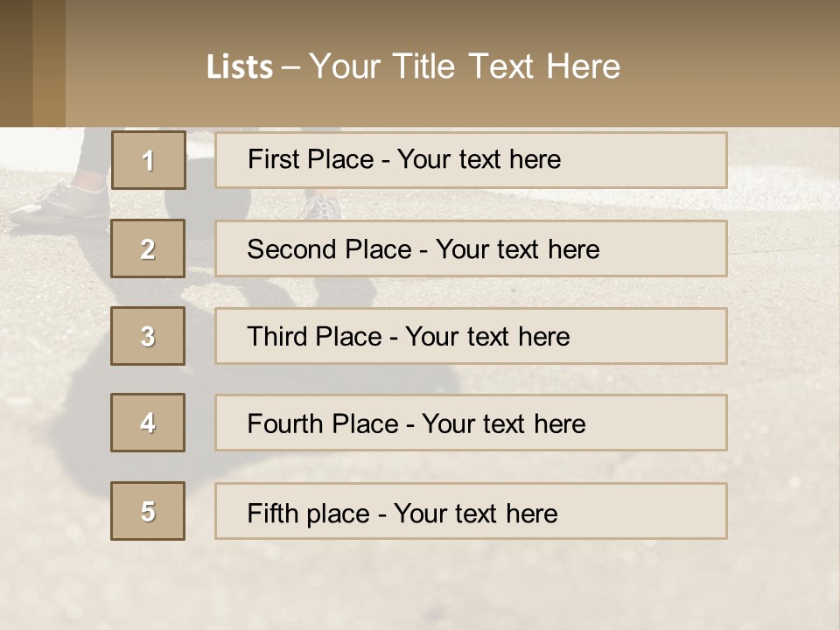
Task: Select the number 4 box
Action: (148, 423)
